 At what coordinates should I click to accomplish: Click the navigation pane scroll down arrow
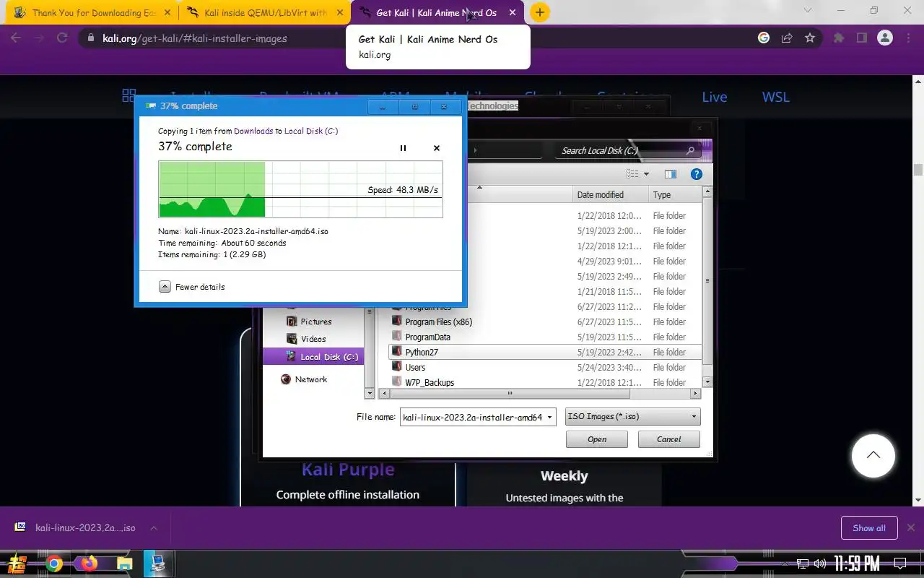(x=370, y=394)
